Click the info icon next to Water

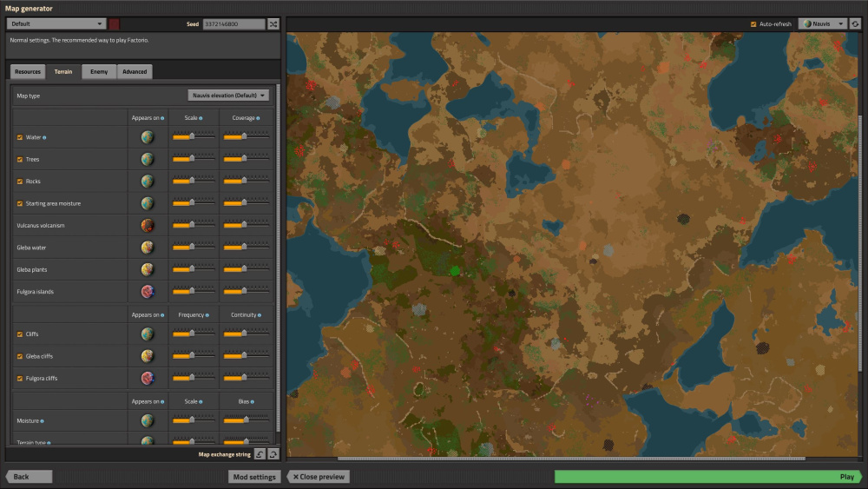pyautogui.click(x=45, y=137)
